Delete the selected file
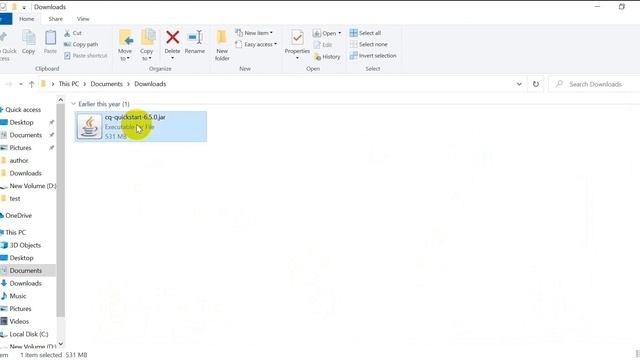 [x=172, y=41]
